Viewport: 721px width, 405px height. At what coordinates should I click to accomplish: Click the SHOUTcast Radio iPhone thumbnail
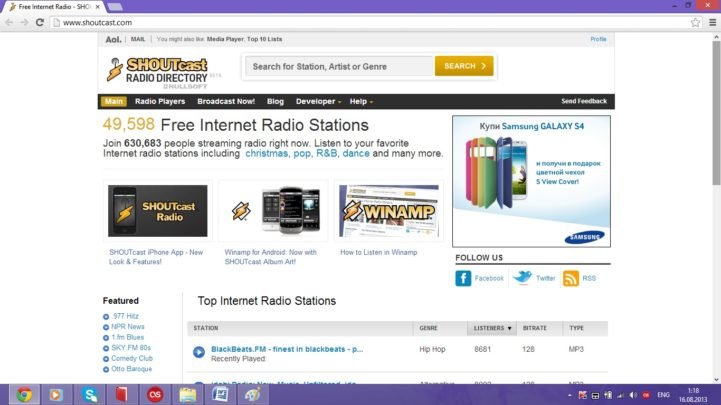pos(158,211)
